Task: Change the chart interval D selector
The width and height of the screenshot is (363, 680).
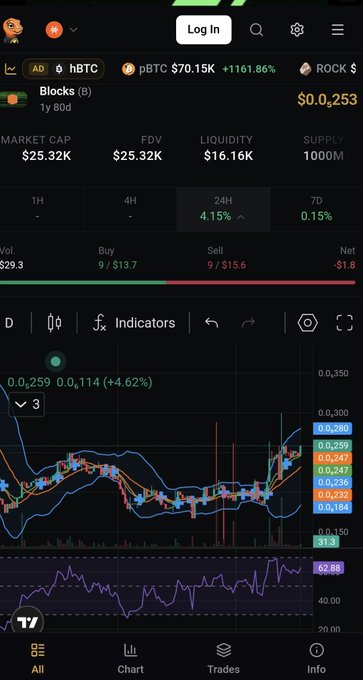Action: [x=9, y=323]
